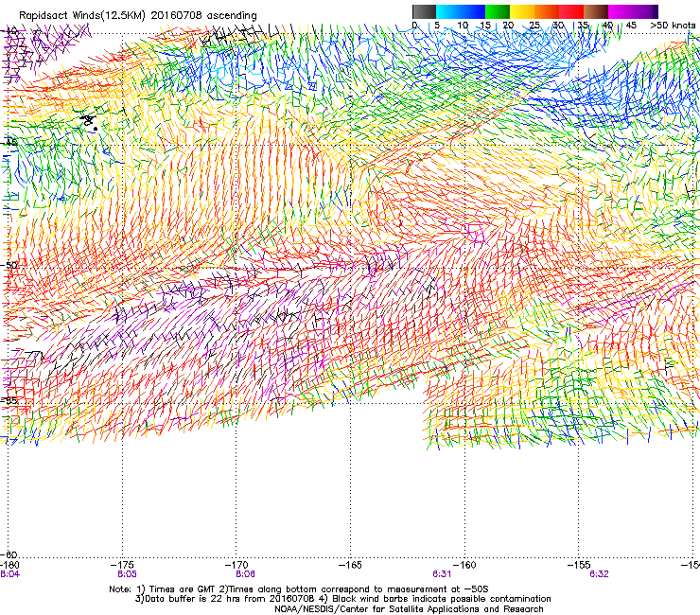The height and width of the screenshot is (615, 700).
Task: Select the yellow 20-25 knots legend swatch
Action: [522, 11]
